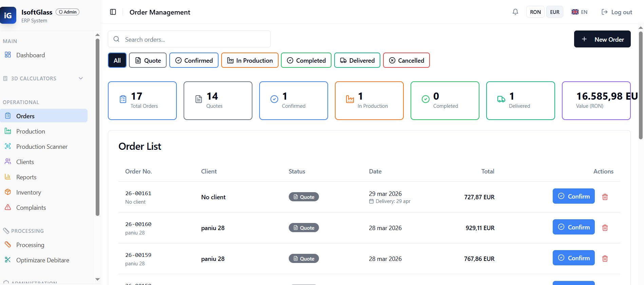Remove order 26-00159 using trash icon
This screenshot has height=285, width=644.
tap(605, 258)
